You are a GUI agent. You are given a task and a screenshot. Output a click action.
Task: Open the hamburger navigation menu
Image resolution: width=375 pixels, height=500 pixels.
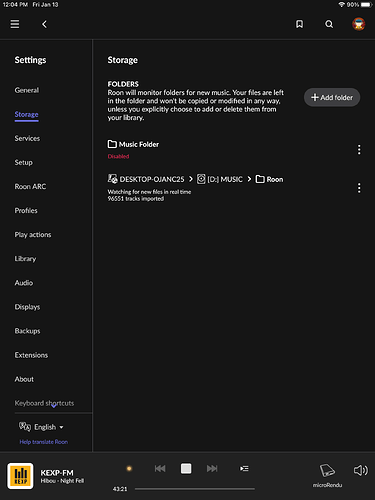tap(15, 24)
